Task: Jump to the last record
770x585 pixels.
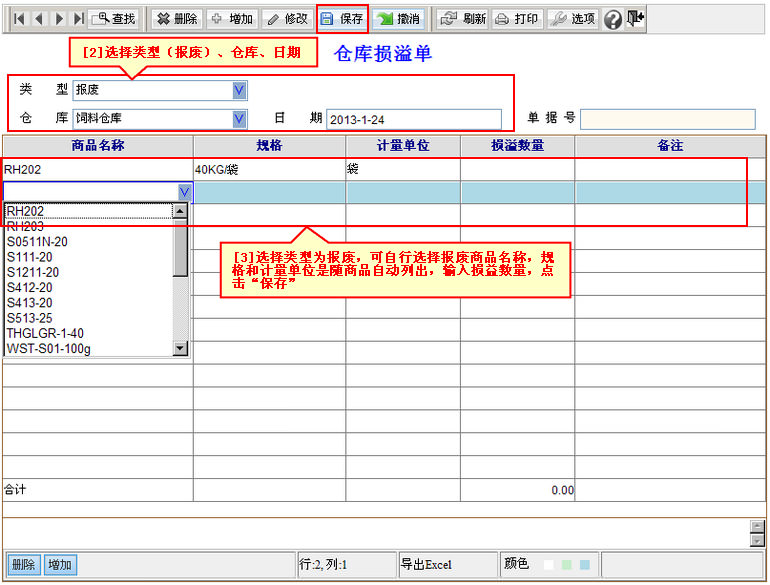Action: [78, 18]
